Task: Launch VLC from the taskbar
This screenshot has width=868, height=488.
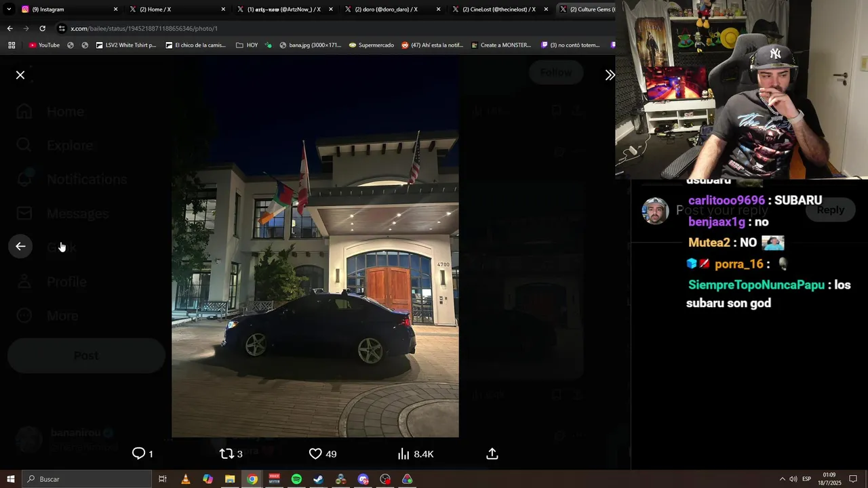Action: pyautogui.click(x=185, y=479)
